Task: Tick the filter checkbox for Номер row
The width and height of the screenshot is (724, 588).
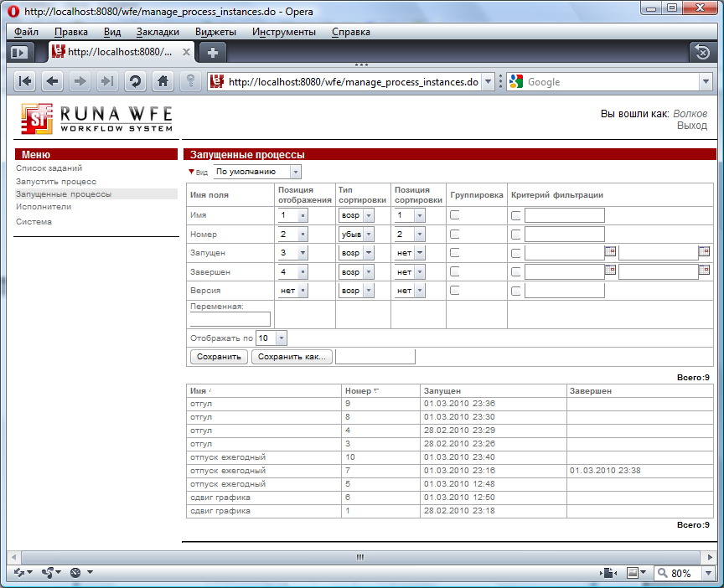Action: tap(516, 235)
